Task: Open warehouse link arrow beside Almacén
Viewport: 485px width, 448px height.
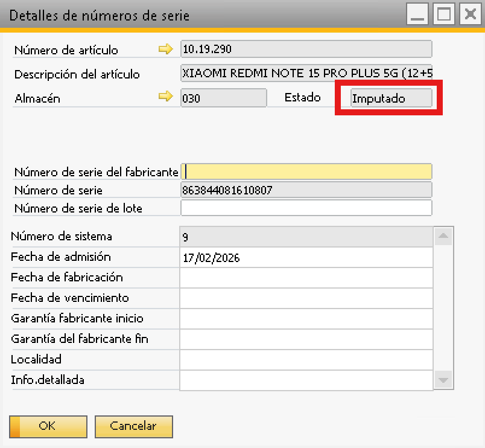Action: tap(165, 96)
